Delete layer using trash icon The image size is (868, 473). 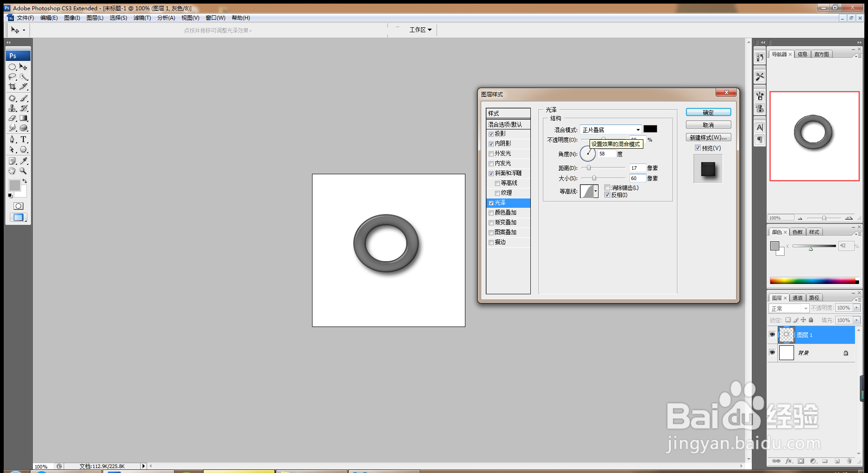(x=849, y=461)
